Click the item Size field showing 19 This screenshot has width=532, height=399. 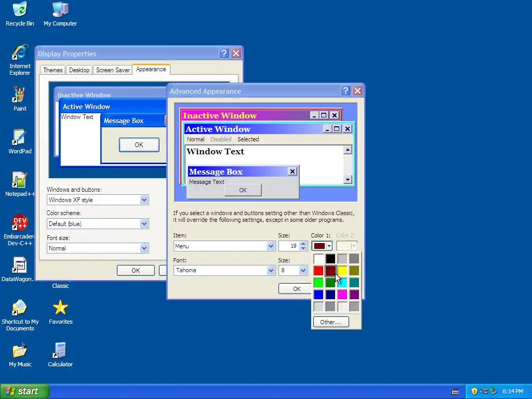tap(289, 246)
